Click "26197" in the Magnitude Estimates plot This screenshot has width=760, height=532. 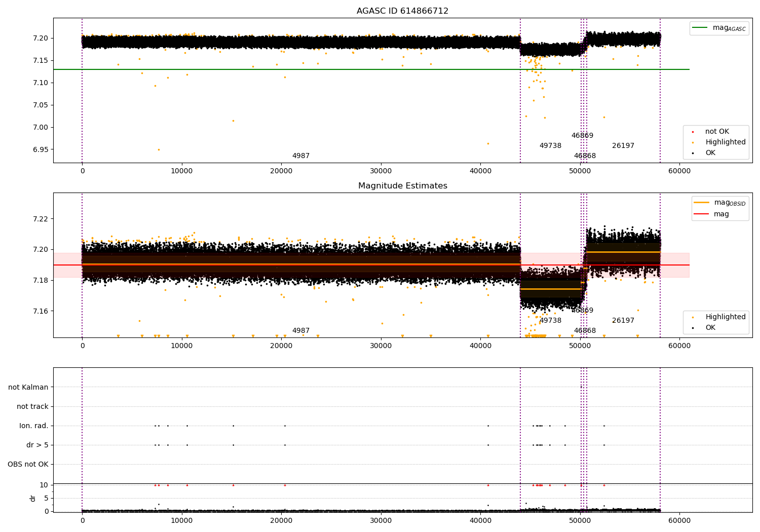click(x=623, y=321)
